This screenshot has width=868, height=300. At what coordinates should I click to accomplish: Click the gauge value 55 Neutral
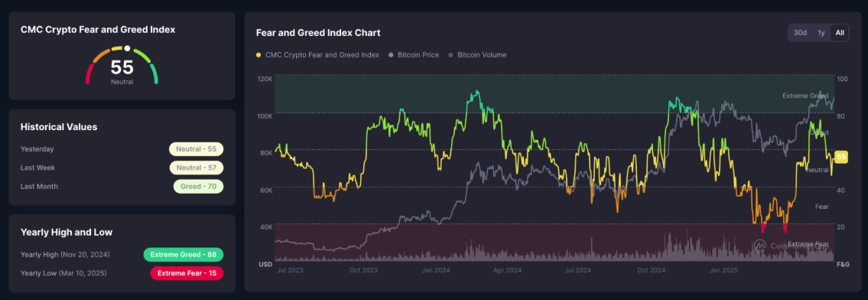pyautogui.click(x=122, y=71)
